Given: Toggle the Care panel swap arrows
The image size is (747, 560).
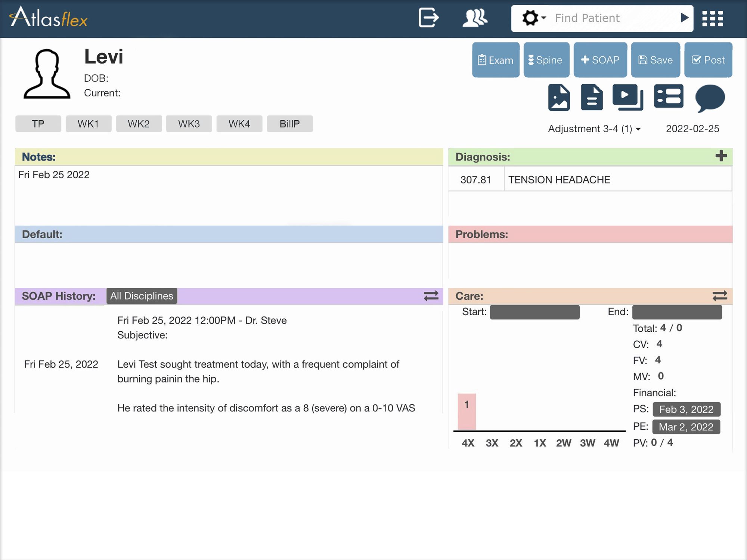Looking at the screenshot, I should [x=720, y=296].
